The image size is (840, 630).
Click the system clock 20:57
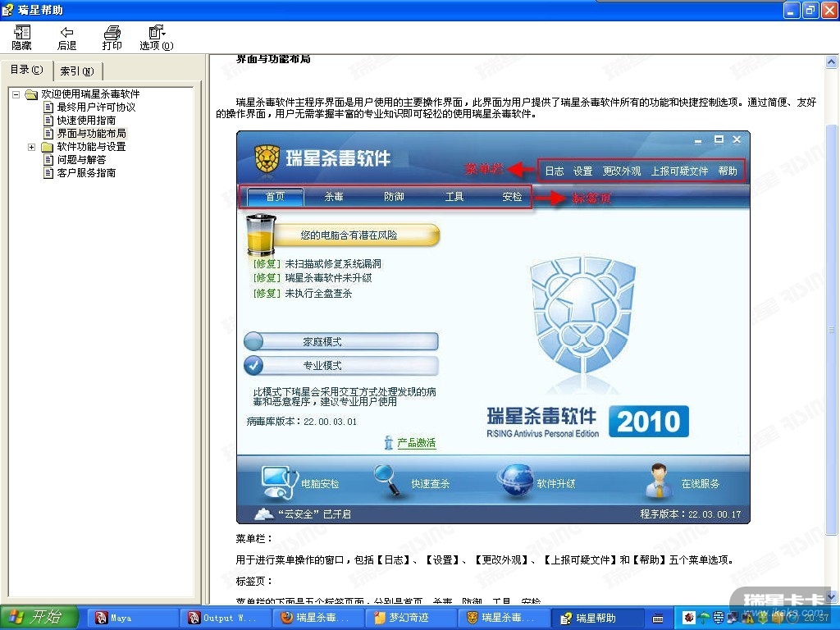[x=816, y=618]
